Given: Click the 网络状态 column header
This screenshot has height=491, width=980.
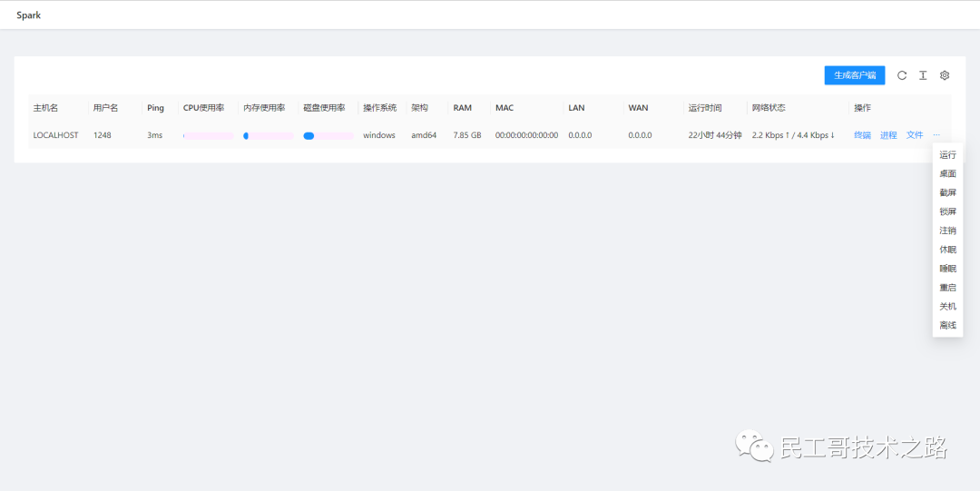Looking at the screenshot, I should tap(769, 108).
